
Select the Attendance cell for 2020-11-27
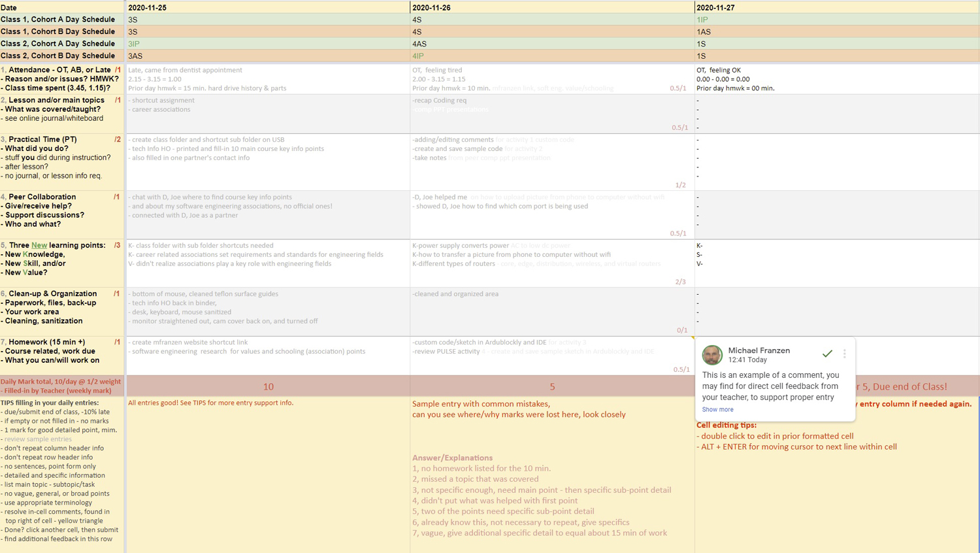coord(836,79)
